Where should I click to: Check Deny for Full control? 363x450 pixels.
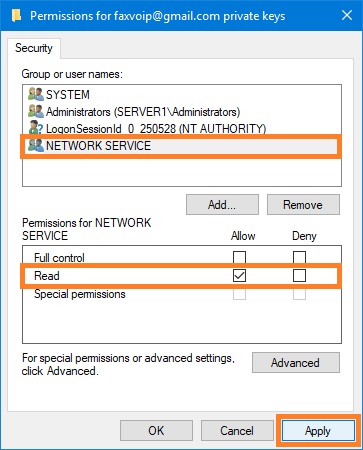click(299, 257)
